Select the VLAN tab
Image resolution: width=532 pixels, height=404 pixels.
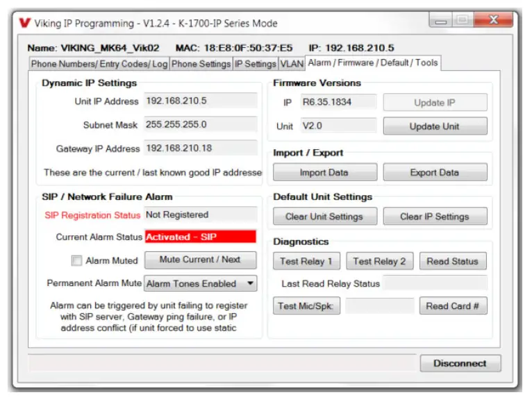(x=292, y=64)
